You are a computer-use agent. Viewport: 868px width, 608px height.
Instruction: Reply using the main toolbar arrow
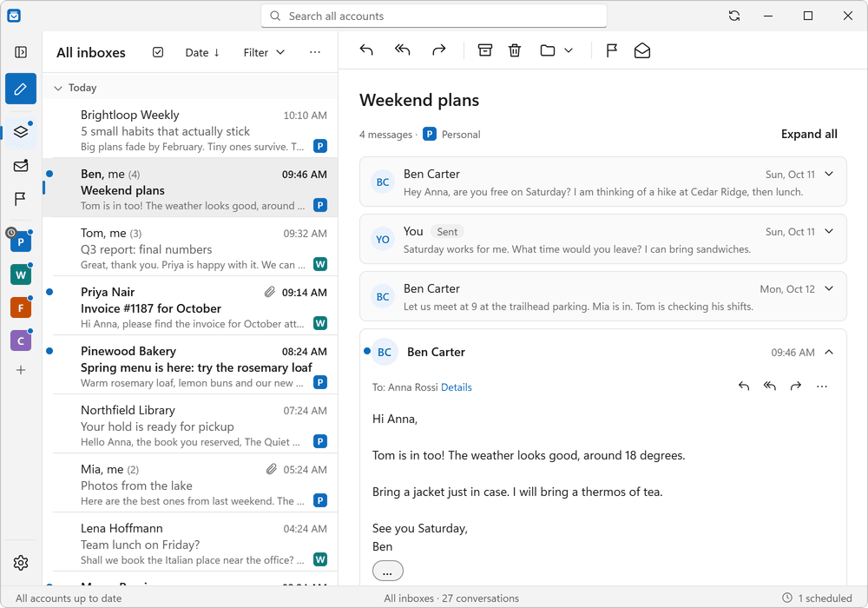click(x=366, y=50)
